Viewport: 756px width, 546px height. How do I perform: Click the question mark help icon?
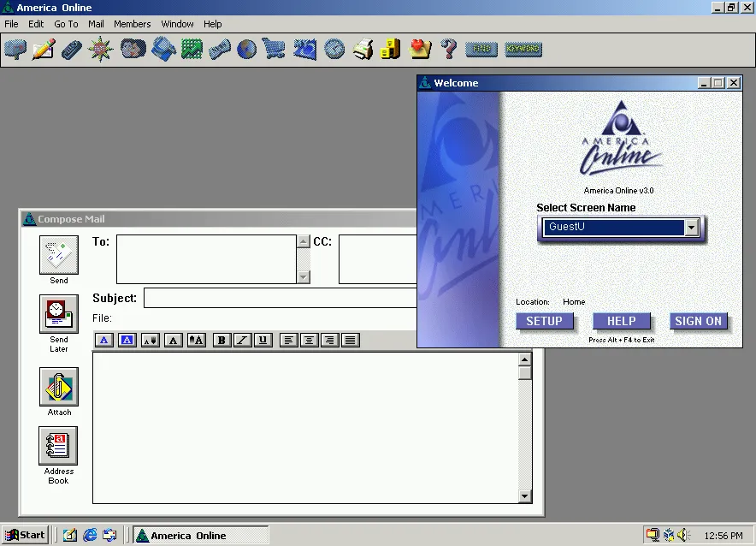click(x=448, y=49)
